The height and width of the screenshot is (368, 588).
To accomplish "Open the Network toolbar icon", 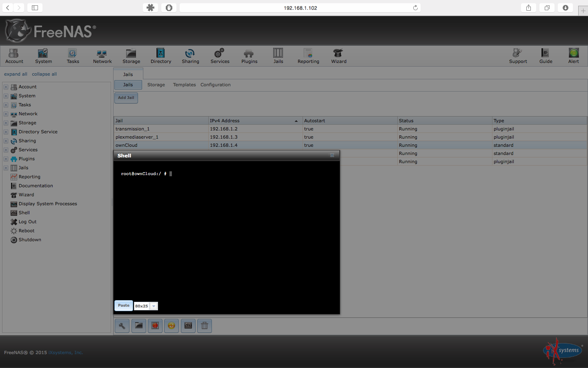I will point(102,56).
